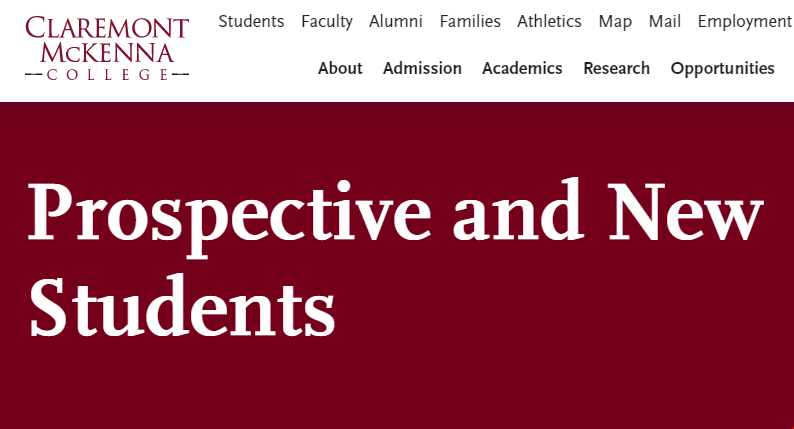Click the word COLLEGE in the logo

(x=107, y=74)
